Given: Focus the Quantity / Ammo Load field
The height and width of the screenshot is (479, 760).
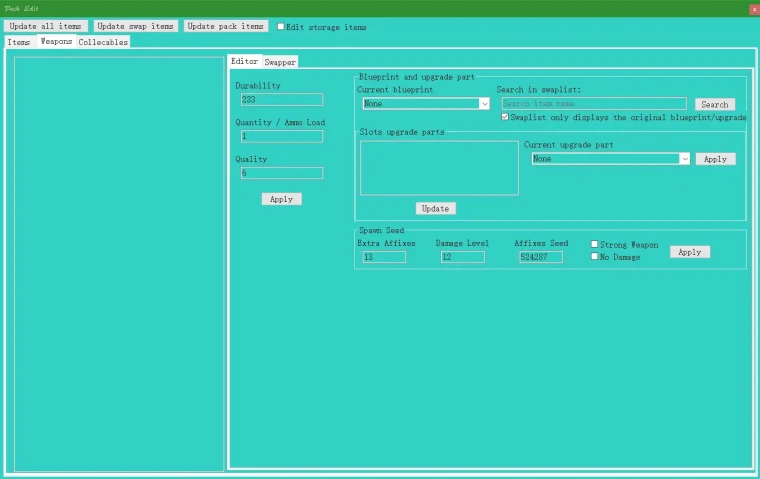Looking at the screenshot, I should pos(281,136).
